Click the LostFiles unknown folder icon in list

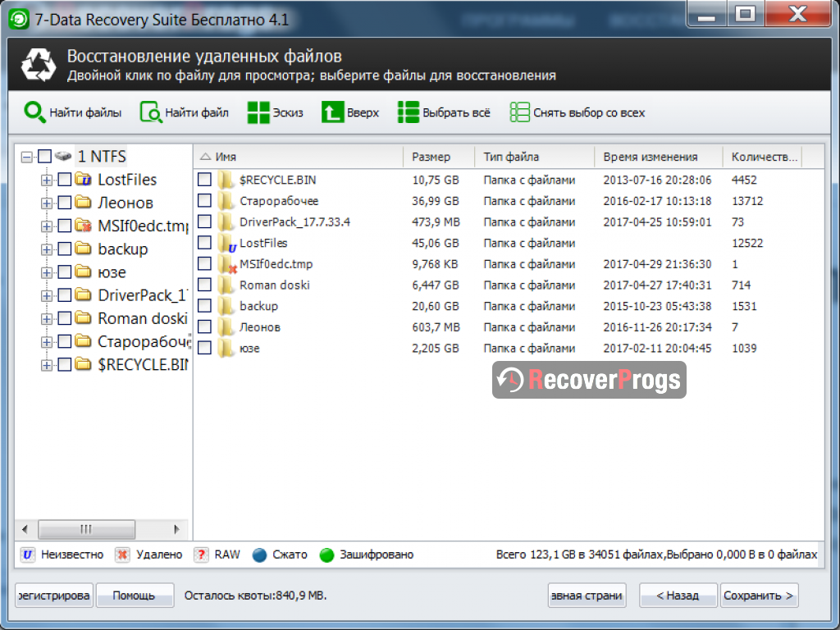[x=227, y=244]
